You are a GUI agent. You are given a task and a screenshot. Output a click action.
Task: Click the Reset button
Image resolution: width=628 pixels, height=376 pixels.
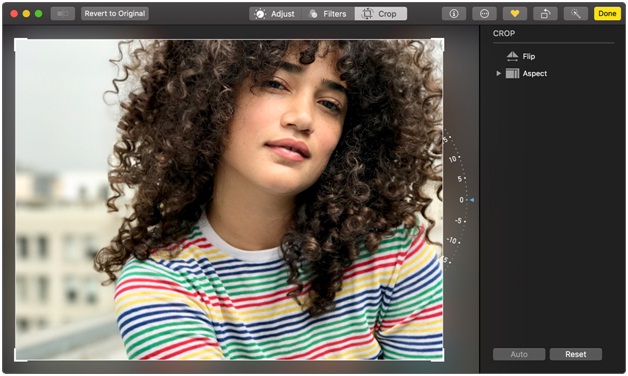[x=576, y=354]
